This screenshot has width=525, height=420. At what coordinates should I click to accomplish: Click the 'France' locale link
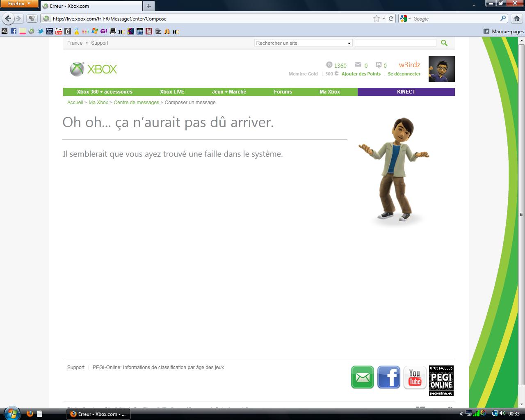point(75,43)
